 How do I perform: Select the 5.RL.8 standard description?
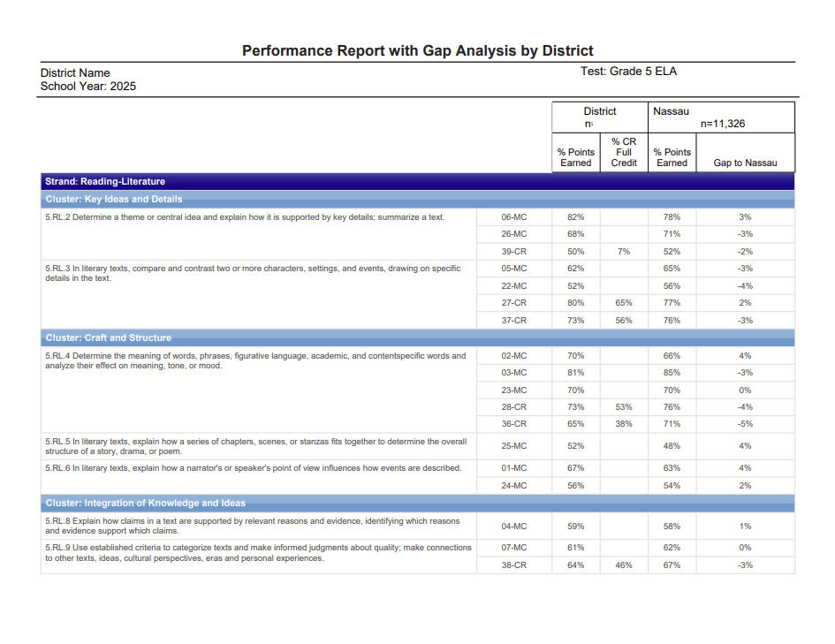click(x=253, y=526)
